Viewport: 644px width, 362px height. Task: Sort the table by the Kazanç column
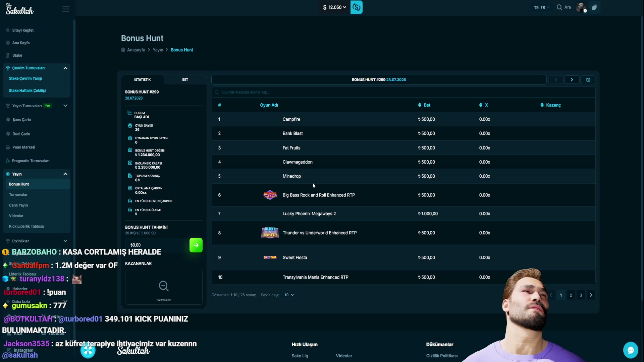click(551, 105)
